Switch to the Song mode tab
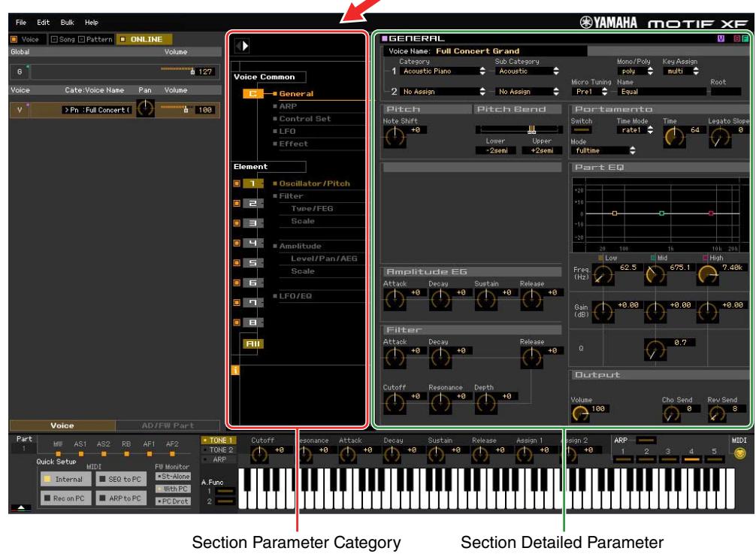 coord(62,39)
